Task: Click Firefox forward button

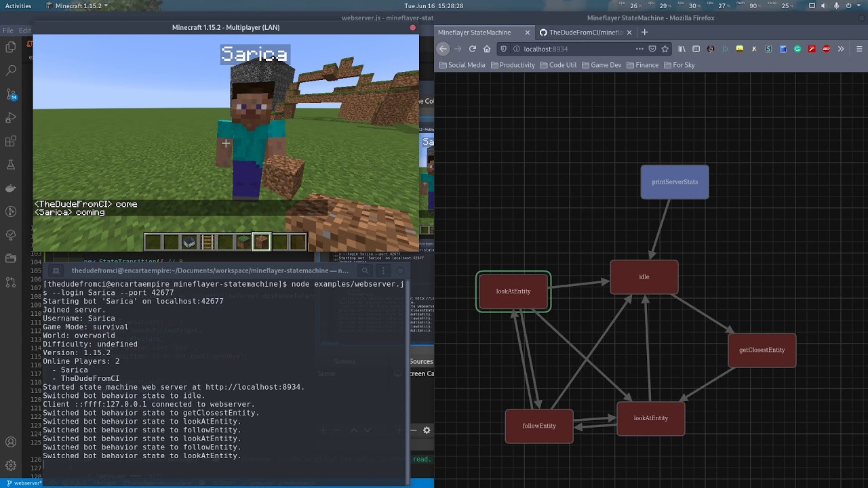Action: pyautogui.click(x=458, y=49)
